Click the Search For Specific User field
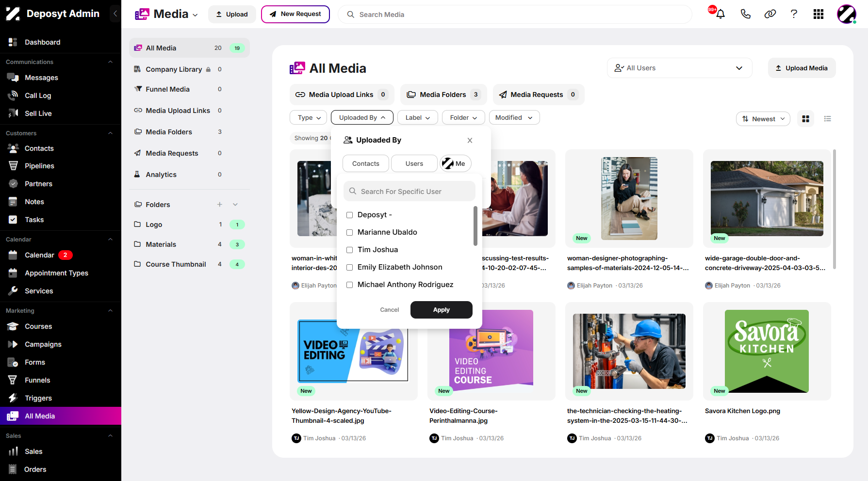 click(x=409, y=191)
